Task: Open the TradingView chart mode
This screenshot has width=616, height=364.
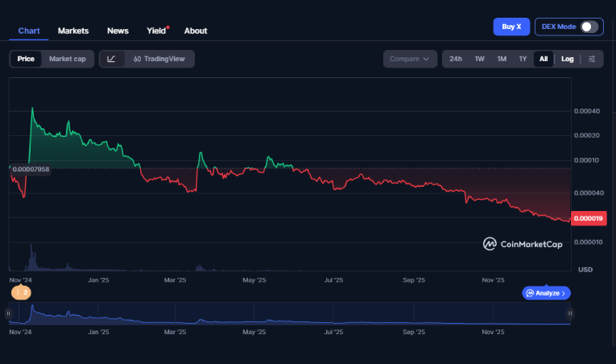Action: pyautogui.click(x=159, y=59)
